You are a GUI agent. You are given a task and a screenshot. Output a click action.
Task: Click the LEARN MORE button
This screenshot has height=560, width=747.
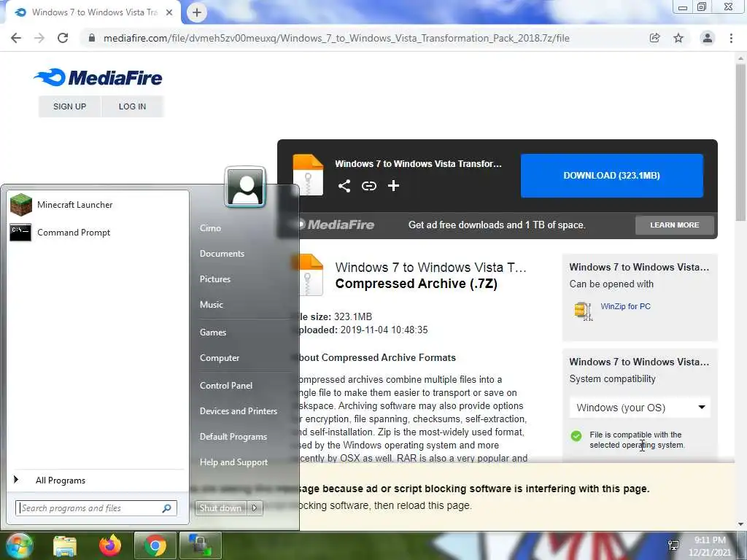[675, 225]
